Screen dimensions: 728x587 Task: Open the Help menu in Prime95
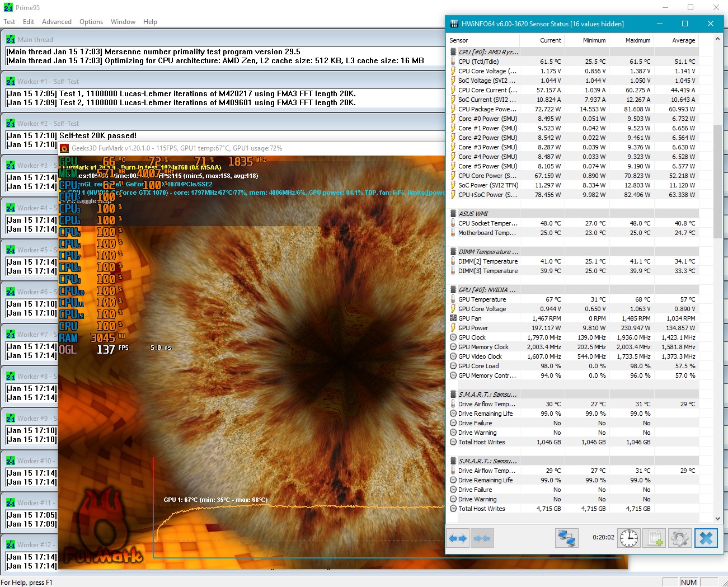tap(150, 22)
